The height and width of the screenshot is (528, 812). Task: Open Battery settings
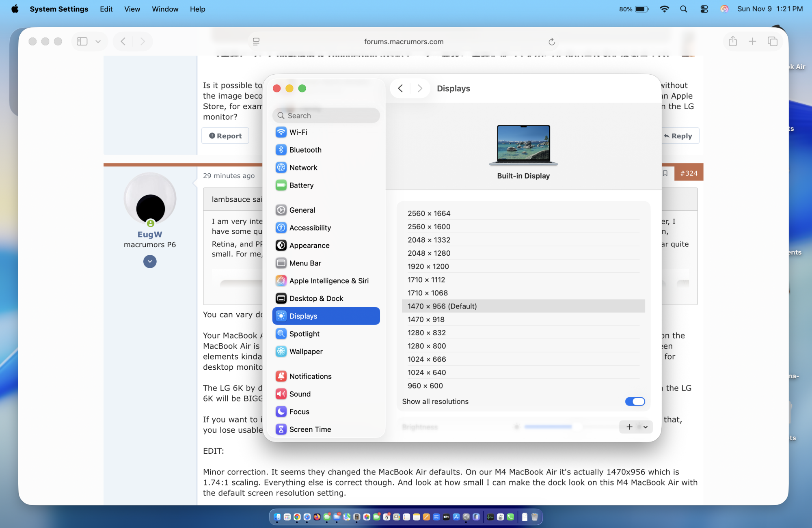[302, 185]
